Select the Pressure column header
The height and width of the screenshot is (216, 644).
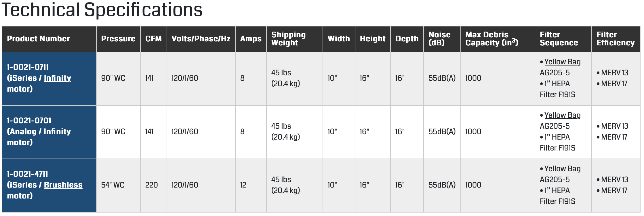coord(118,39)
